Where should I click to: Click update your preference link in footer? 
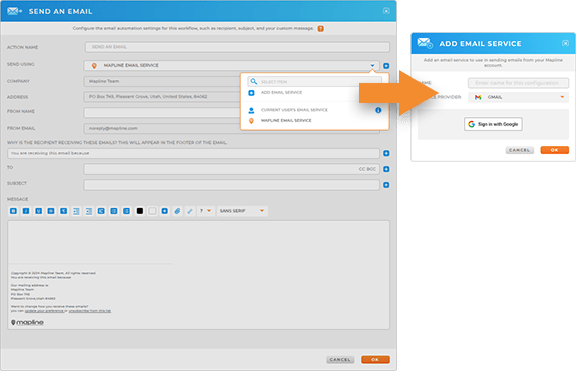[x=44, y=311]
